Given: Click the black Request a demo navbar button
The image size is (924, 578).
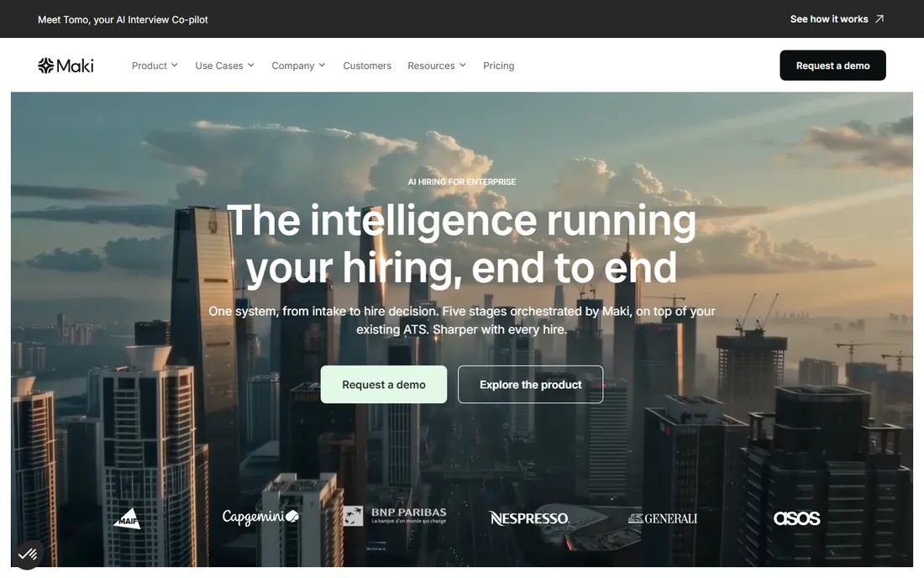Looking at the screenshot, I should 832,66.
